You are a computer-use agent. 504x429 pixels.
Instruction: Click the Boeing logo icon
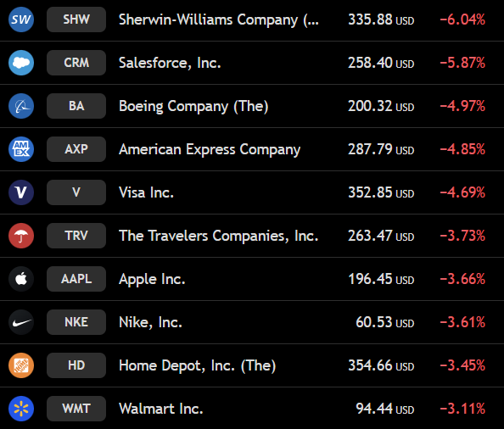tap(21, 106)
